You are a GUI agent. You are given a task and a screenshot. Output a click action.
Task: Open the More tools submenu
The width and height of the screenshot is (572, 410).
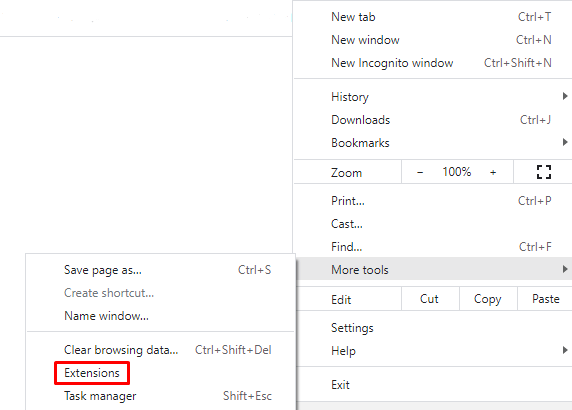point(433,269)
